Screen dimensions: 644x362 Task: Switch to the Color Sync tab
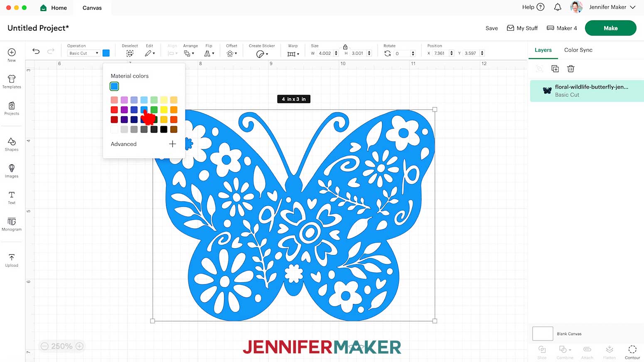coord(578,50)
